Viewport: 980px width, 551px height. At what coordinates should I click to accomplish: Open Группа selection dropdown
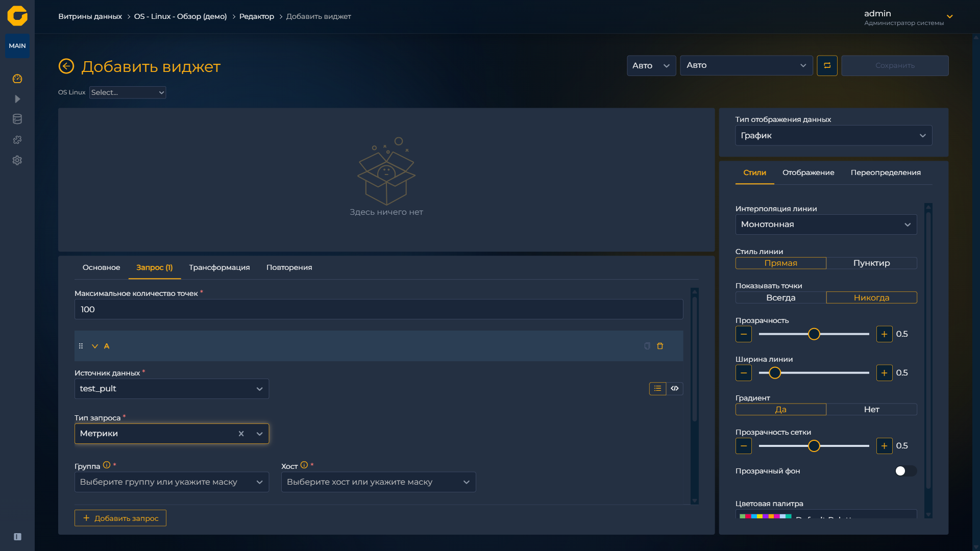pos(171,482)
